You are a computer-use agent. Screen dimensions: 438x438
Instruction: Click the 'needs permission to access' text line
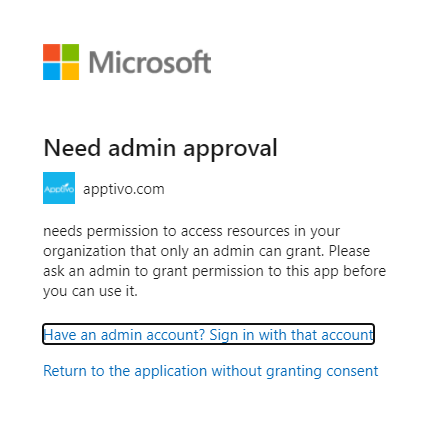(192, 231)
